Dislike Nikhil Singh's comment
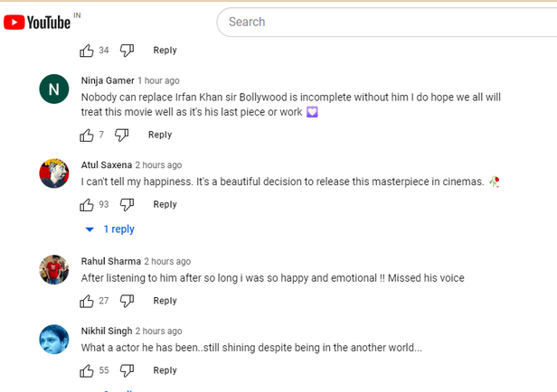The width and height of the screenshot is (557, 392). tap(127, 370)
